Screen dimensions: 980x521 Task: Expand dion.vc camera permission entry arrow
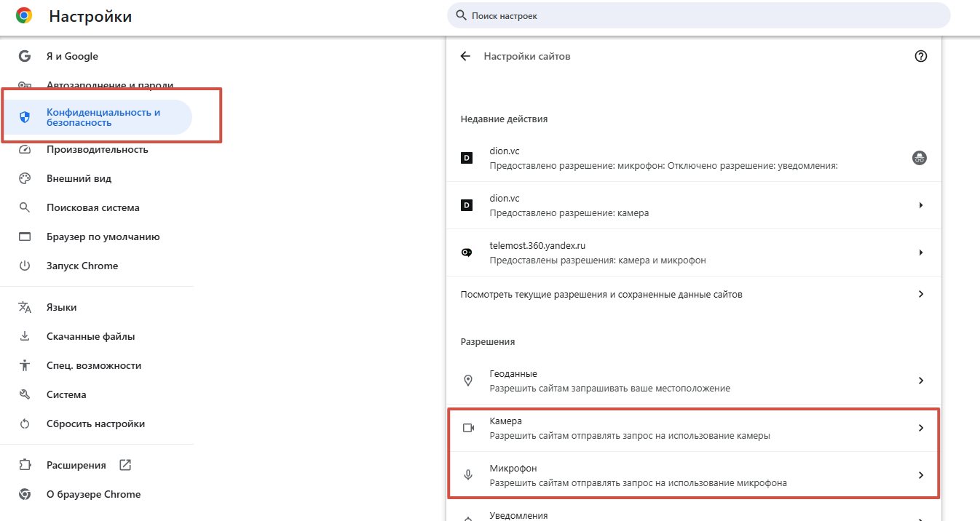pos(921,205)
